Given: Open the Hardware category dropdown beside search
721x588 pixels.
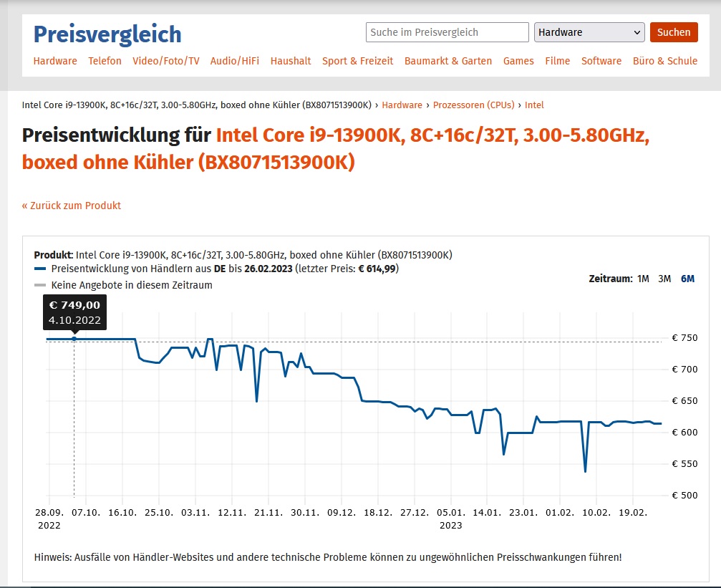Looking at the screenshot, I should (589, 32).
